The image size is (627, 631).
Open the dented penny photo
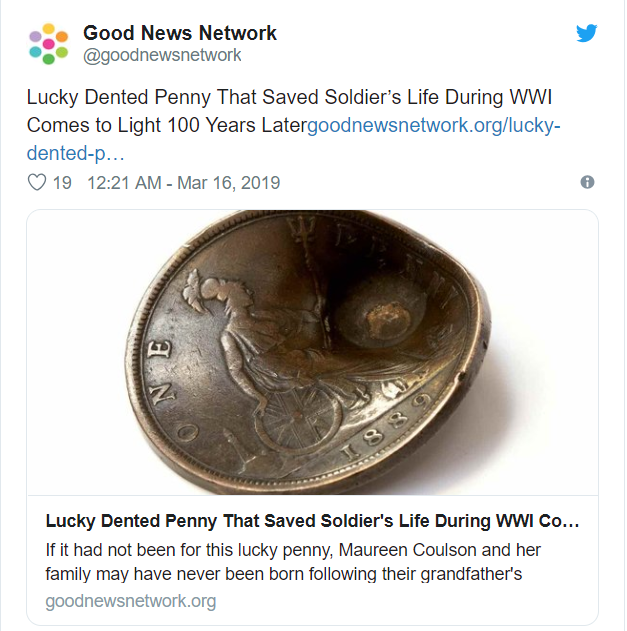(x=312, y=352)
